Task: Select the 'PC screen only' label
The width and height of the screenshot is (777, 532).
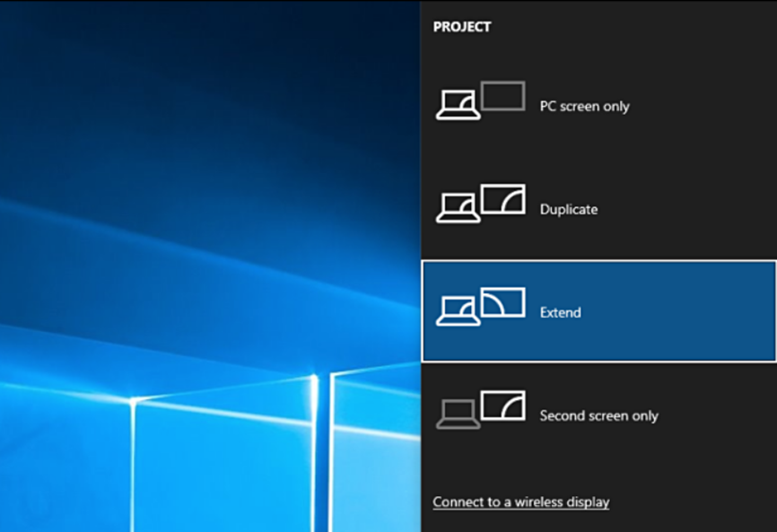Action: click(x=584, y=107)
